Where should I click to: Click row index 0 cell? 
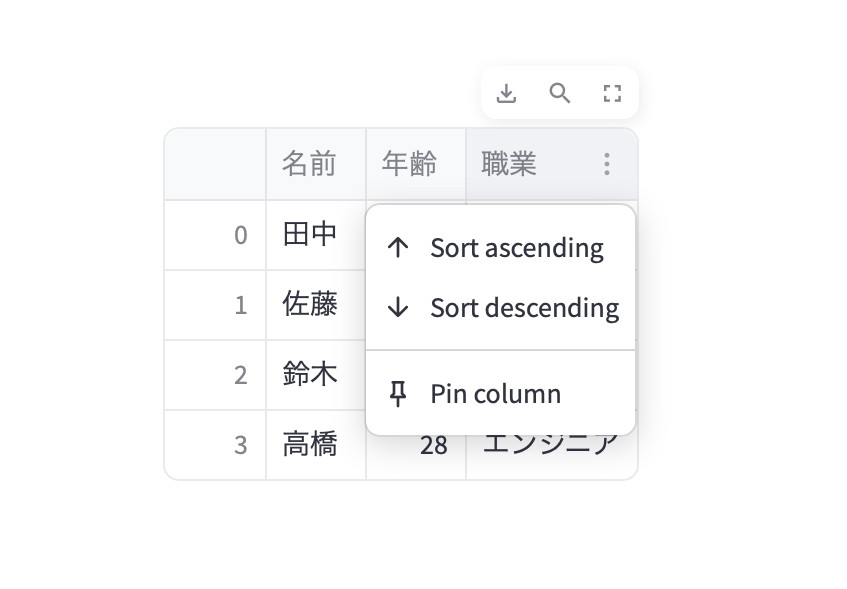215,235
